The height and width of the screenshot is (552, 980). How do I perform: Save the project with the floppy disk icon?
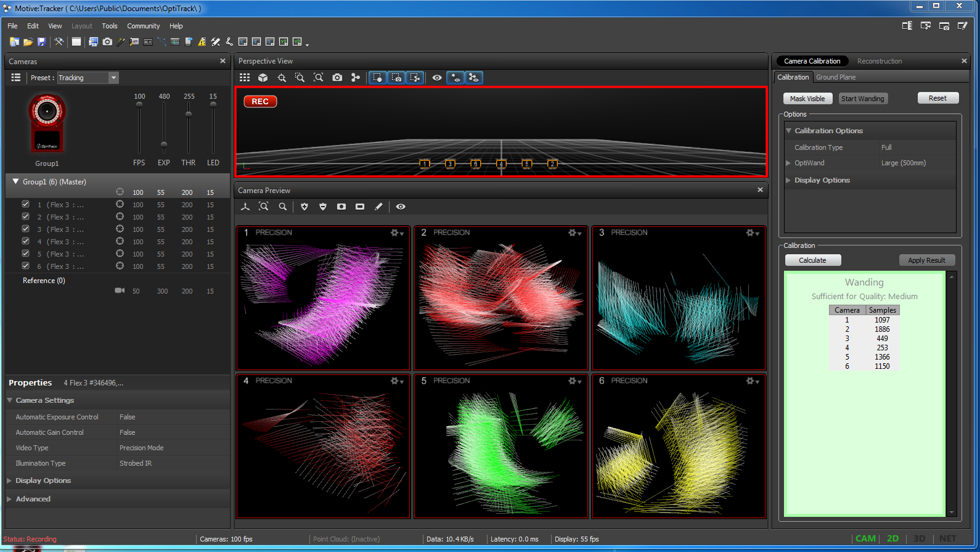41,42
